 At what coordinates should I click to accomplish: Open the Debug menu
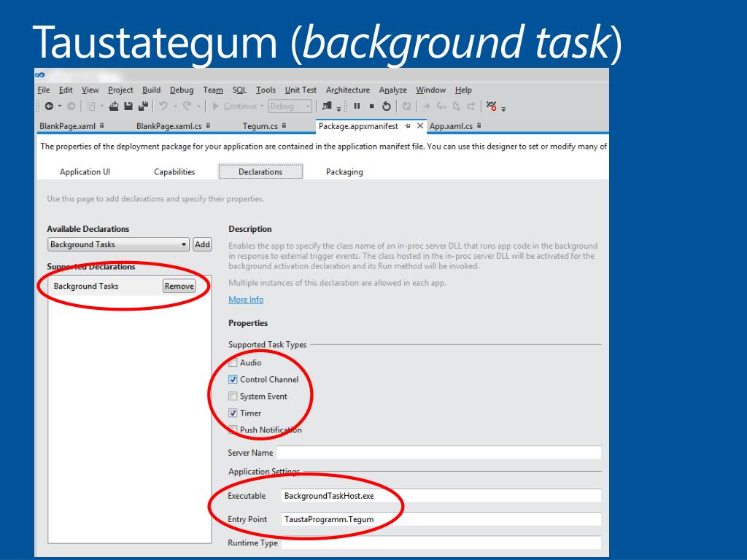pyautogui.click(x=182, y=90)
